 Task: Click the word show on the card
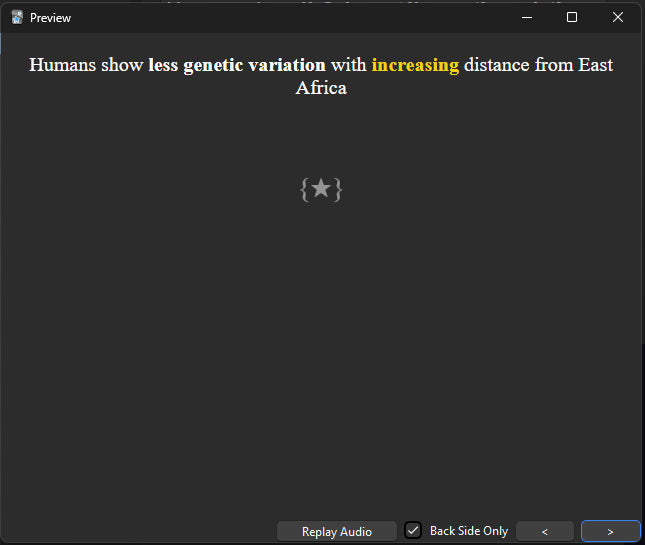[122, 65]
